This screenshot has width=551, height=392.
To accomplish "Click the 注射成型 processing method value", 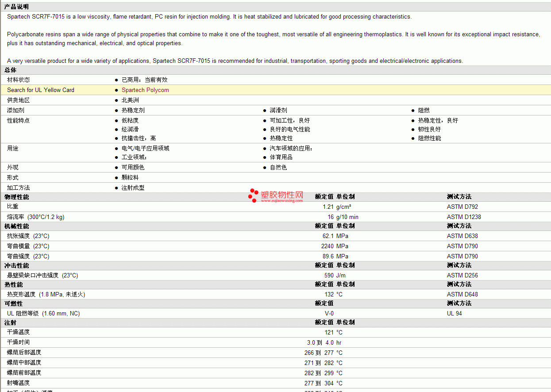I will [133, 188].
